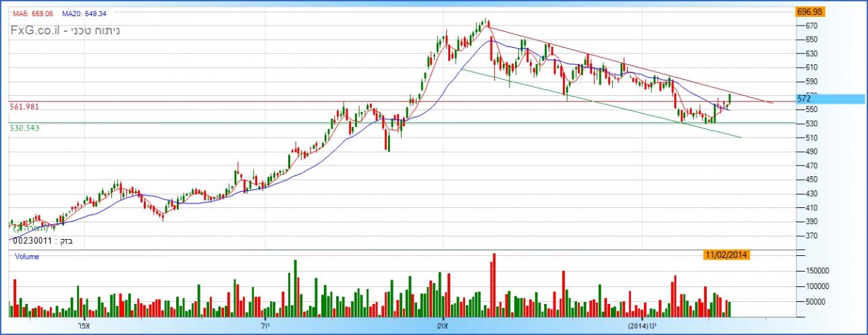The height and width of the screenshot is (335, 868).
Task: Select the יול month label on the time axis
Action: coord(265,325)
